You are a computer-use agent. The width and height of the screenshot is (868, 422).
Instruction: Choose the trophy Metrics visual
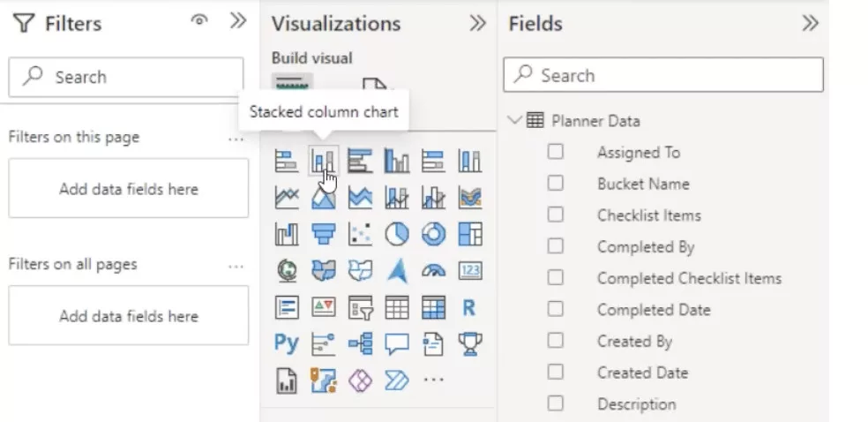(470, 343)
